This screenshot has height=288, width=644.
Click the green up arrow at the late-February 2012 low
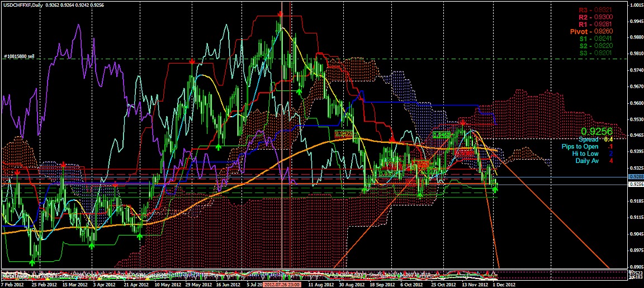click(x=32, y=262)
